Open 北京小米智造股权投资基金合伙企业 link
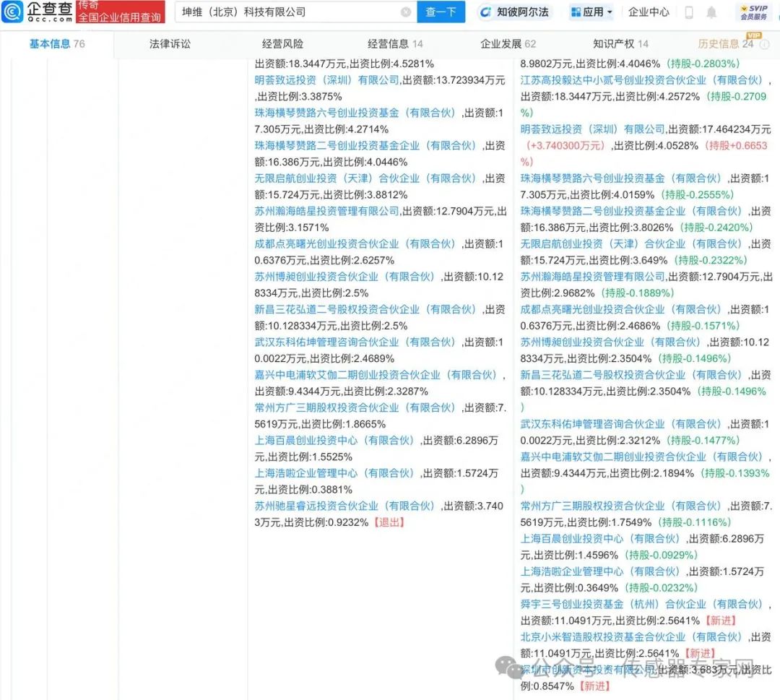This screenshot has width=780, height=700. pyautogui.click(x=632, y=637)
